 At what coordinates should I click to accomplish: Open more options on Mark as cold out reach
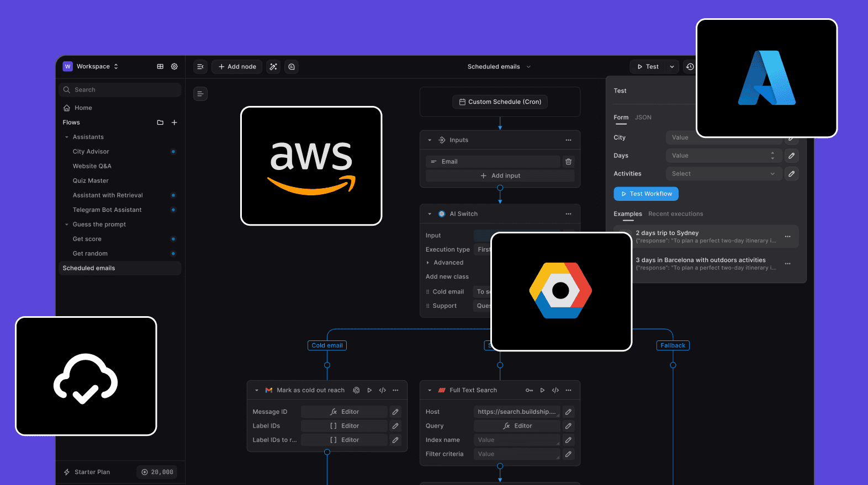395,390
